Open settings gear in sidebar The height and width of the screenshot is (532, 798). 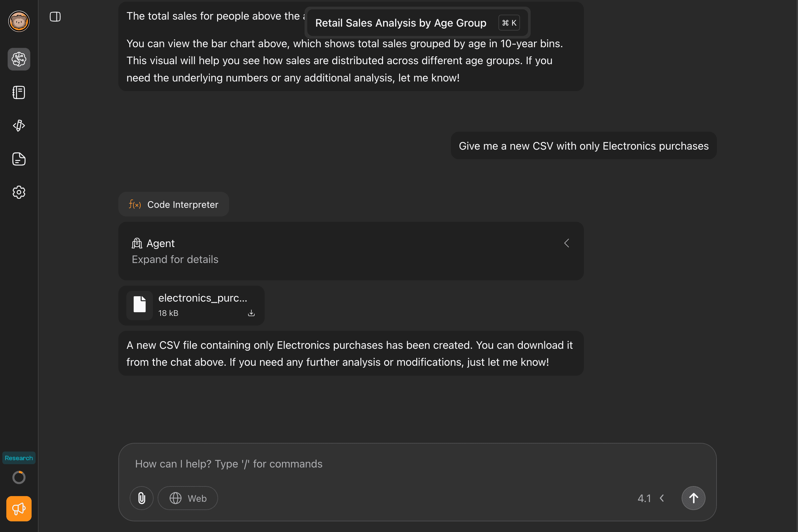(x=19, y=192)
